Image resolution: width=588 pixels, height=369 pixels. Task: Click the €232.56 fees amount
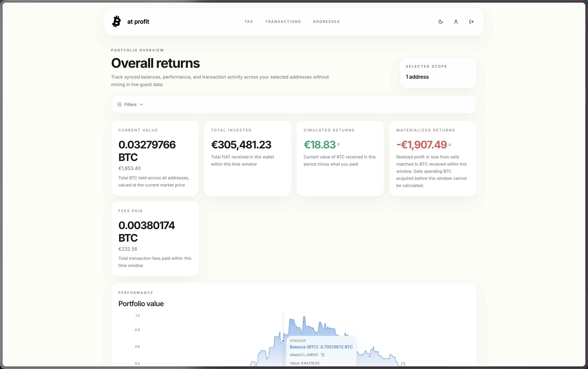[128, 249]
